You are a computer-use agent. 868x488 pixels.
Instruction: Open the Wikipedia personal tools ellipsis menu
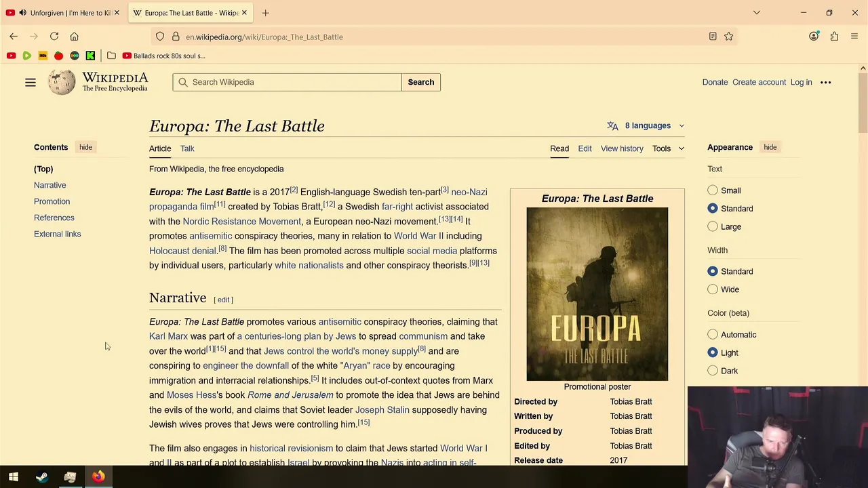825,82
